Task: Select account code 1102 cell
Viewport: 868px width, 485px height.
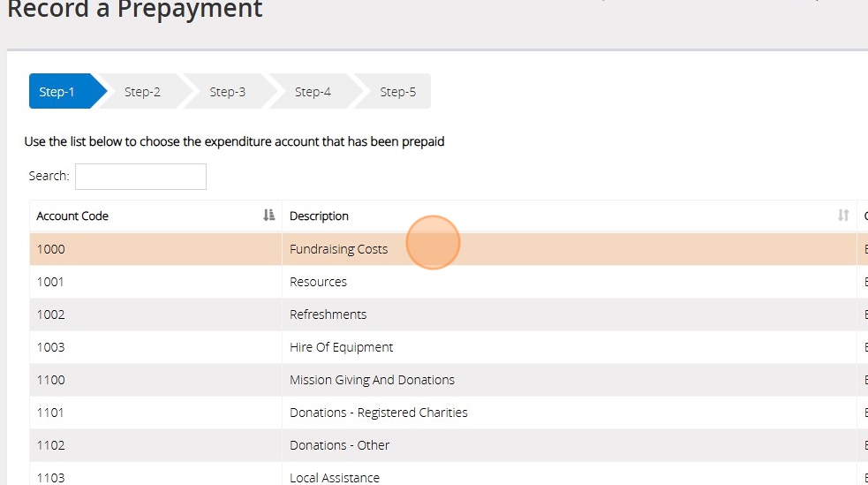Action: [155, 445]
